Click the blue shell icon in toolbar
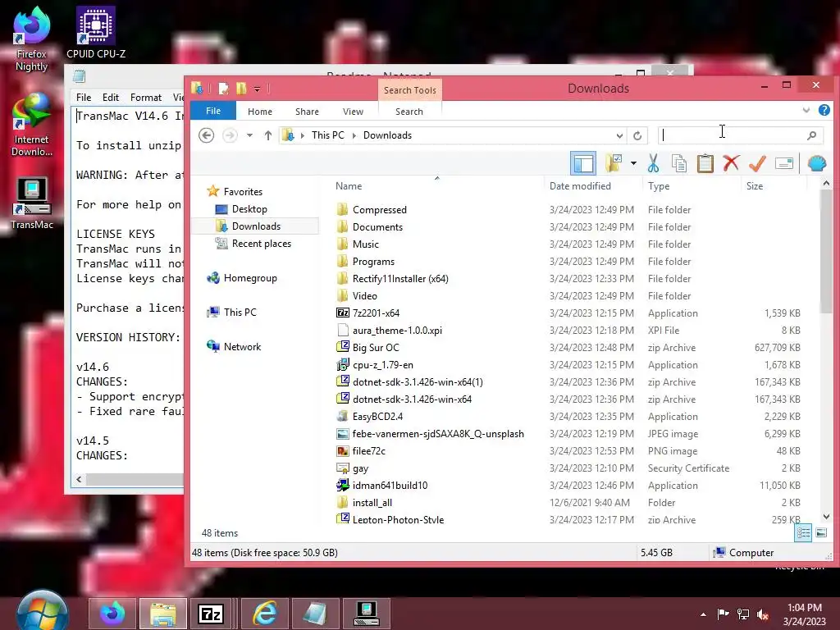 tap(816, 163)
